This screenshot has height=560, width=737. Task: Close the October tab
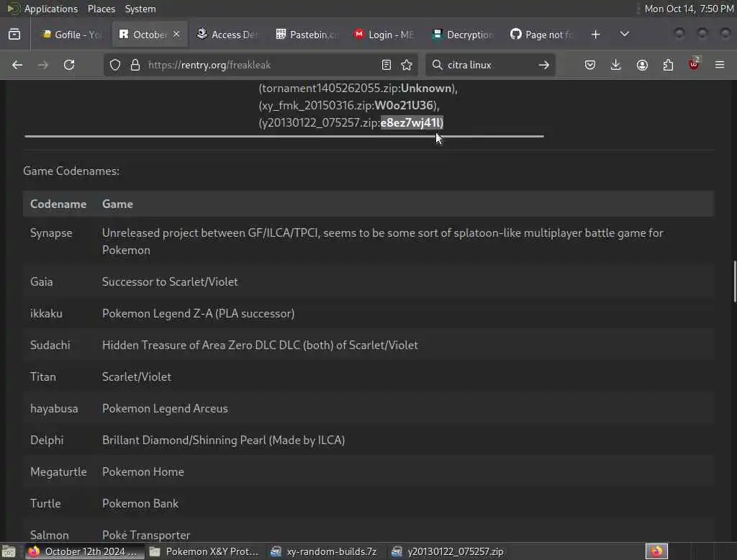tap(176, 35)
